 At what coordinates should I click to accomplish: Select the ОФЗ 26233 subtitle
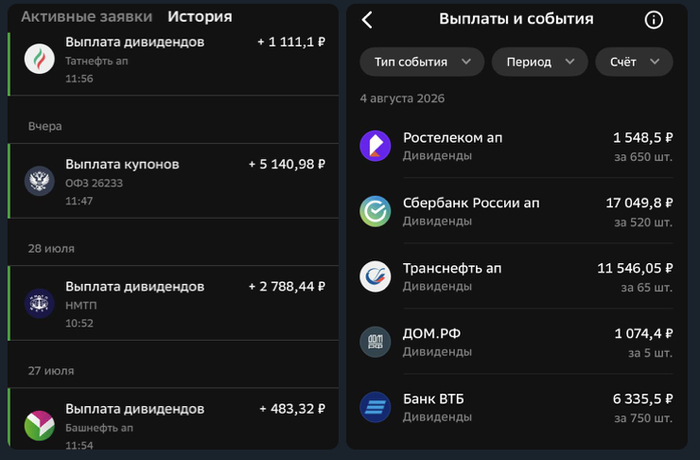coord(94,184)
